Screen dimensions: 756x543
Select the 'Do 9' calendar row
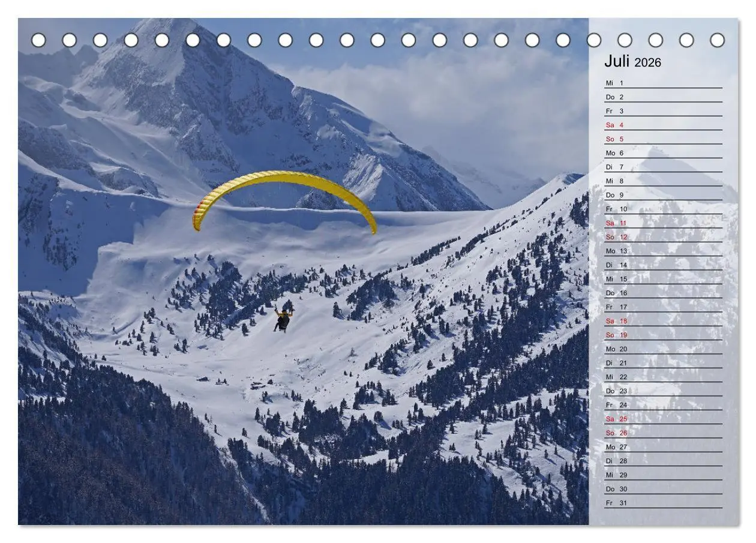[663, 195]
